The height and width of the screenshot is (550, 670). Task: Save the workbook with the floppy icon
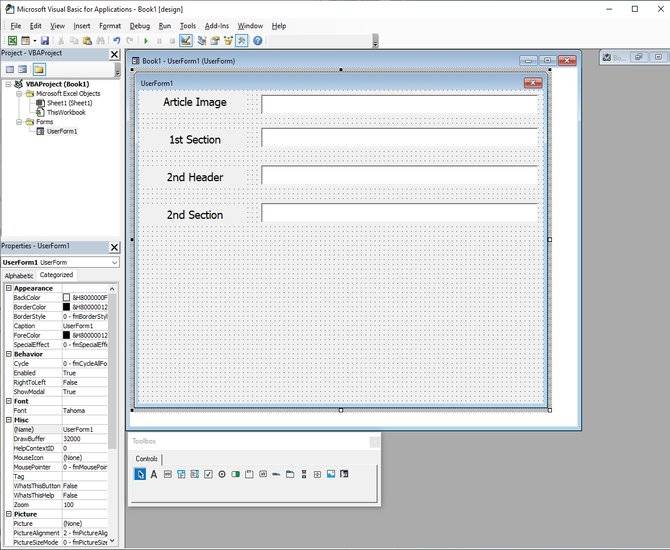45,41
